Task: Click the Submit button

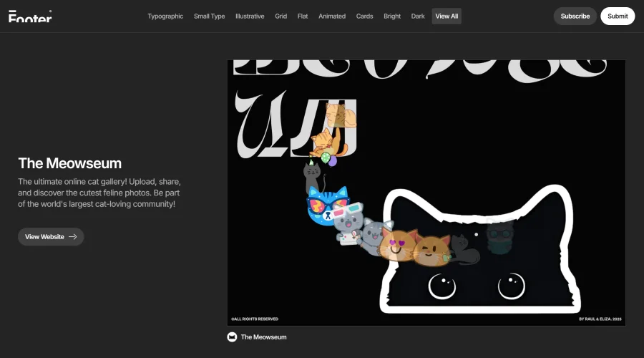Action: [618, 16]
